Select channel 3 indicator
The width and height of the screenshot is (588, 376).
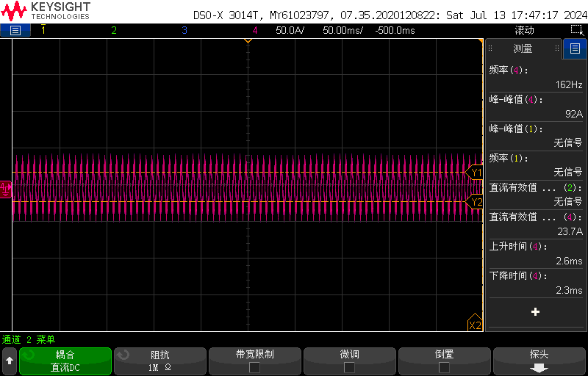pyautogui.click(x=184, y=30)
